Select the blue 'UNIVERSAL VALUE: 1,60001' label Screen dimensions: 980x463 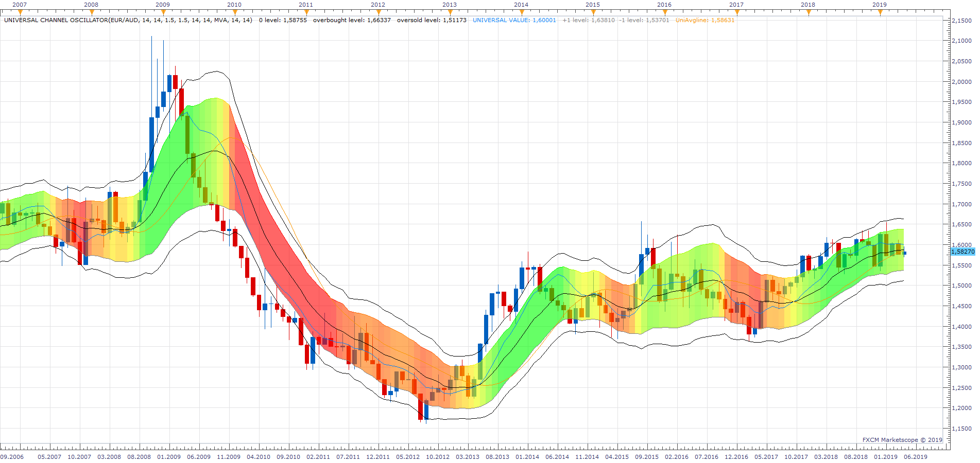(514, 20)
